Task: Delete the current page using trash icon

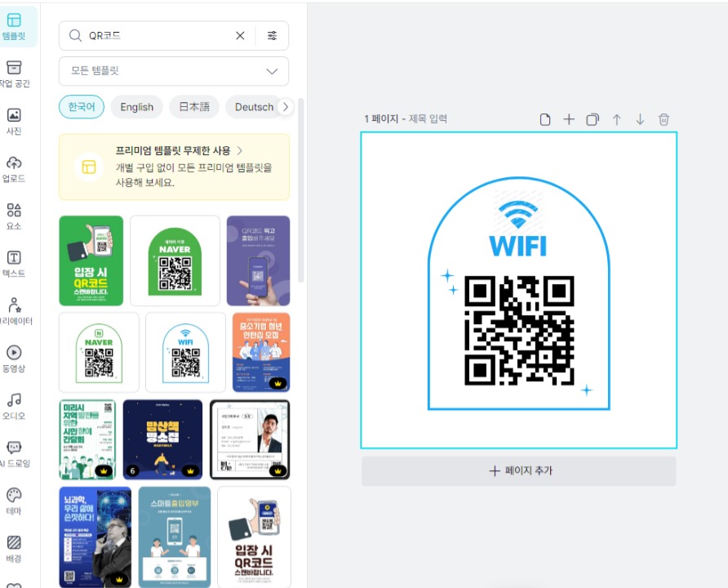Action: 664,119
